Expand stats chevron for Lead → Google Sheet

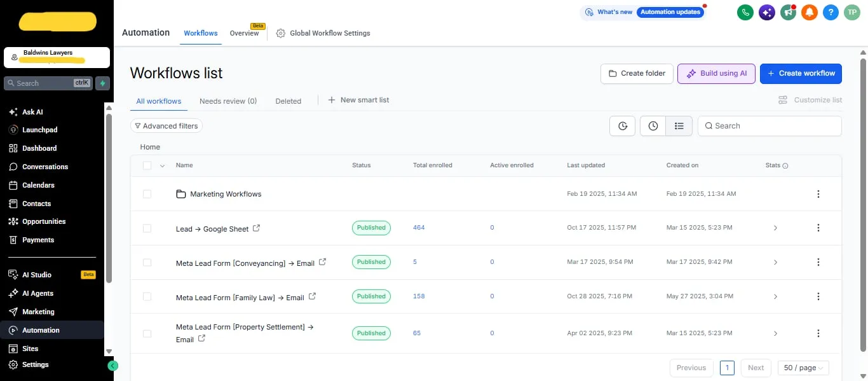(775, 228)
